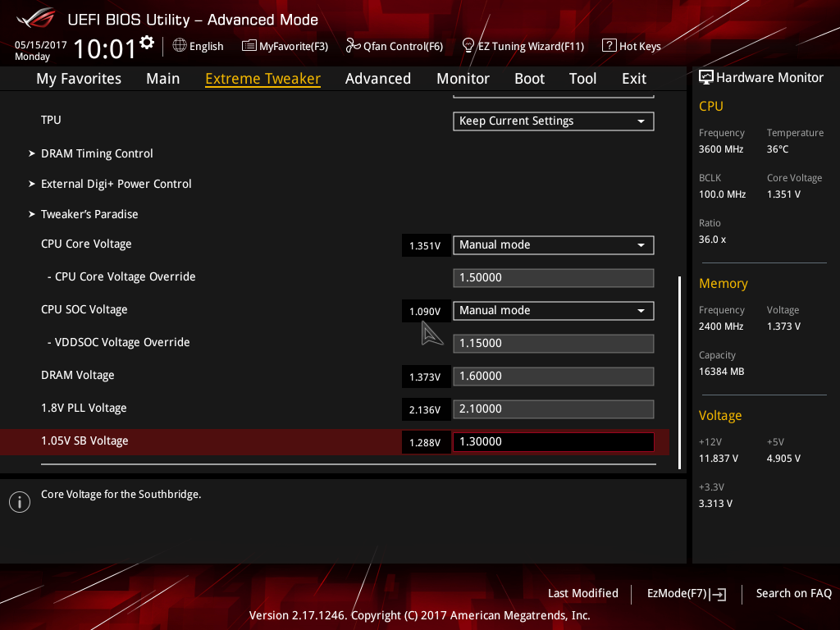Open the Monitor tab

point(463,79)
